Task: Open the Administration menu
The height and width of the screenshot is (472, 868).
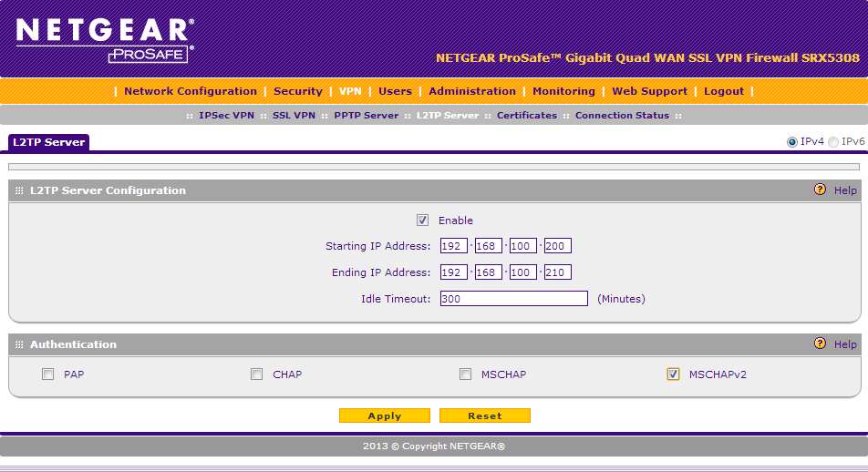Action: tap(472, 91)
